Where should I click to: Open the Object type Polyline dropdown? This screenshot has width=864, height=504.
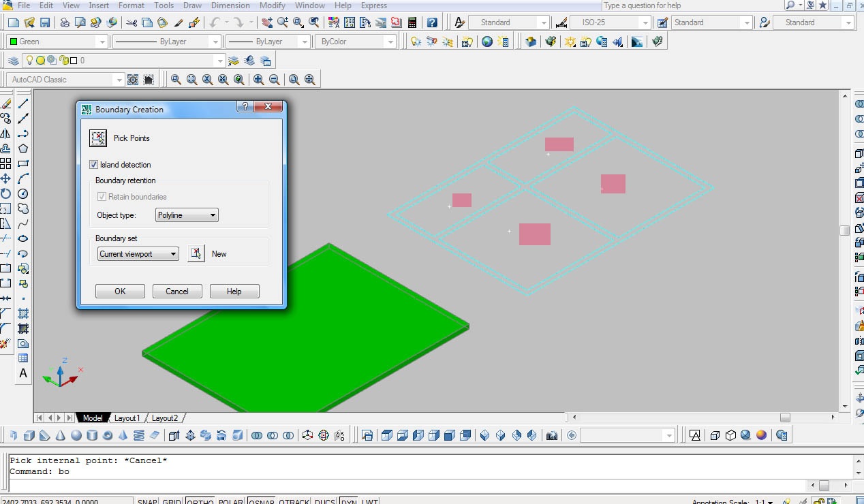click(x=187, y=215)
